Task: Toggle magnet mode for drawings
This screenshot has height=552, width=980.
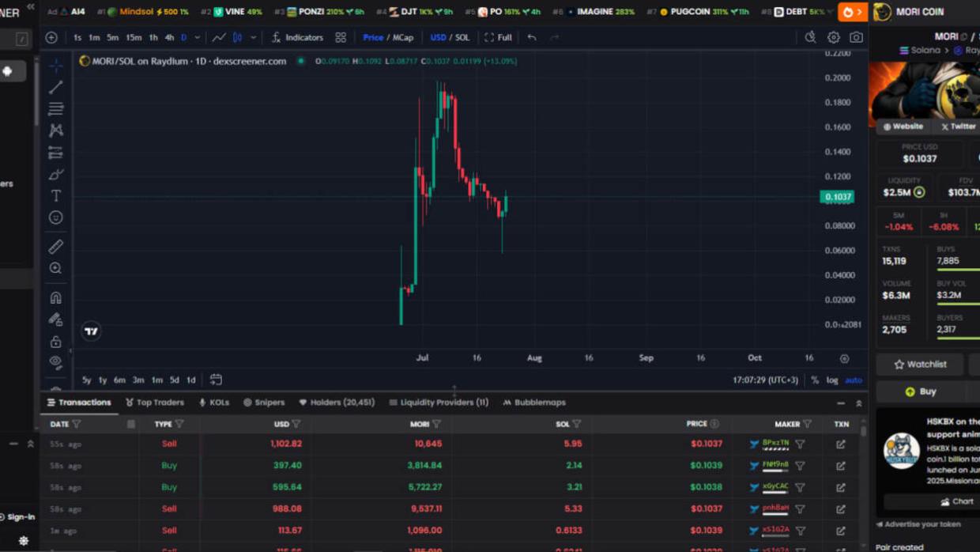Action: 55,297
